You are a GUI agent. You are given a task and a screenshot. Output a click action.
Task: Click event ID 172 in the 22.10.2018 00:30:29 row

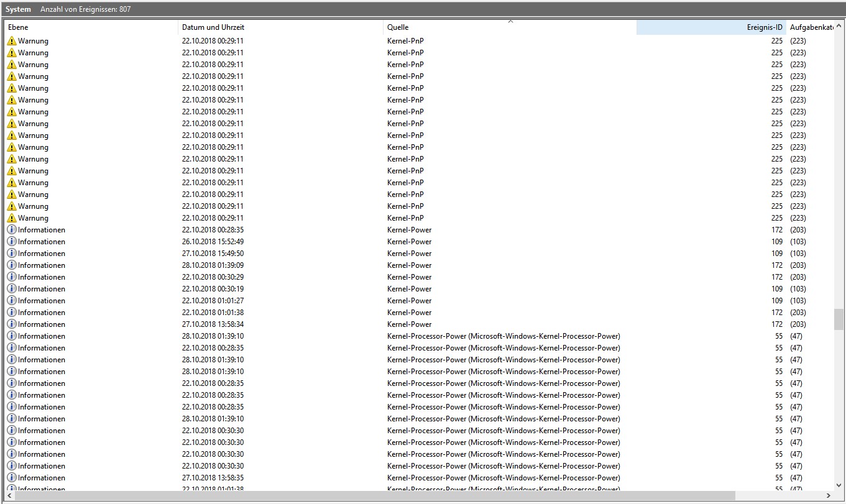[777, 277]
